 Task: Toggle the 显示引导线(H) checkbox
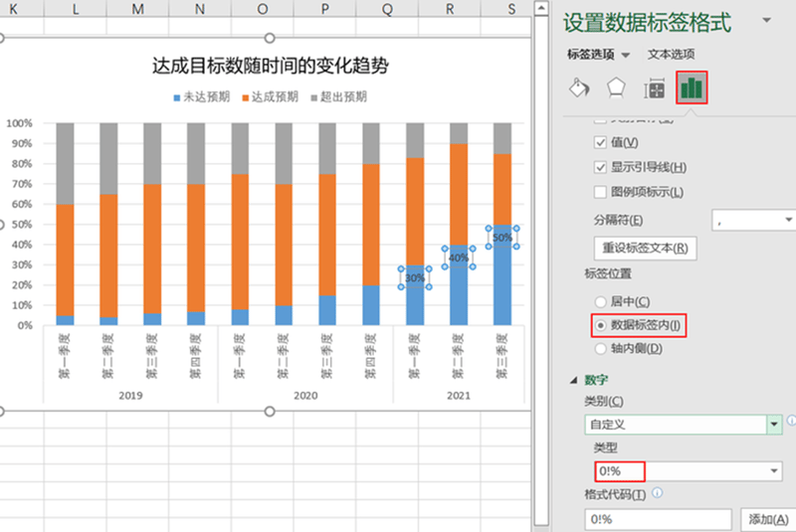(600, 167)
